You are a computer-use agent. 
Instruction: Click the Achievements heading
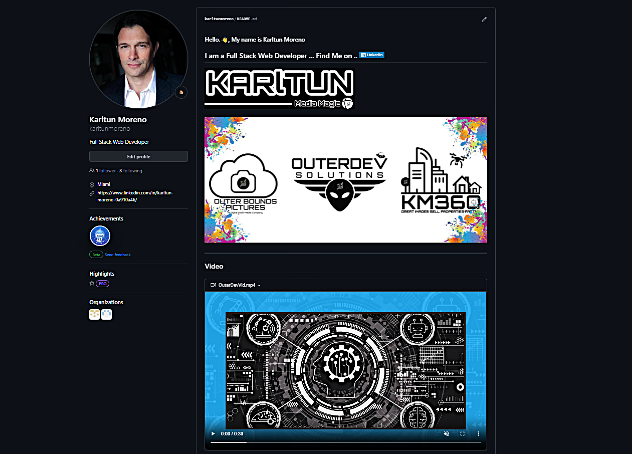[x=106, y=219]
